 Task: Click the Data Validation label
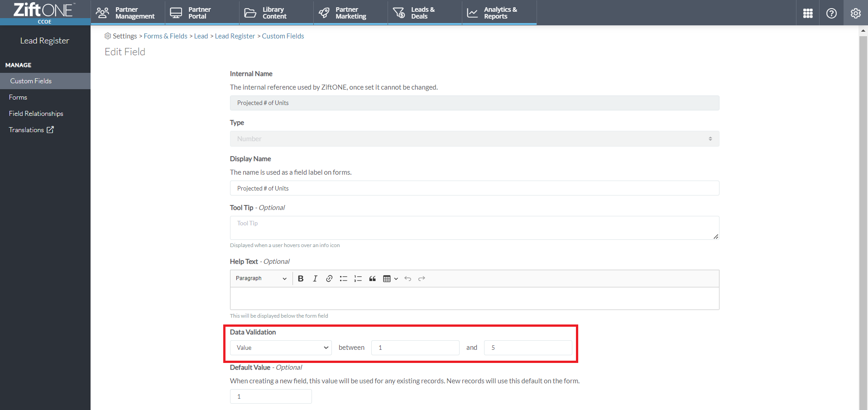pyautogui.click(x=253, y=332)
